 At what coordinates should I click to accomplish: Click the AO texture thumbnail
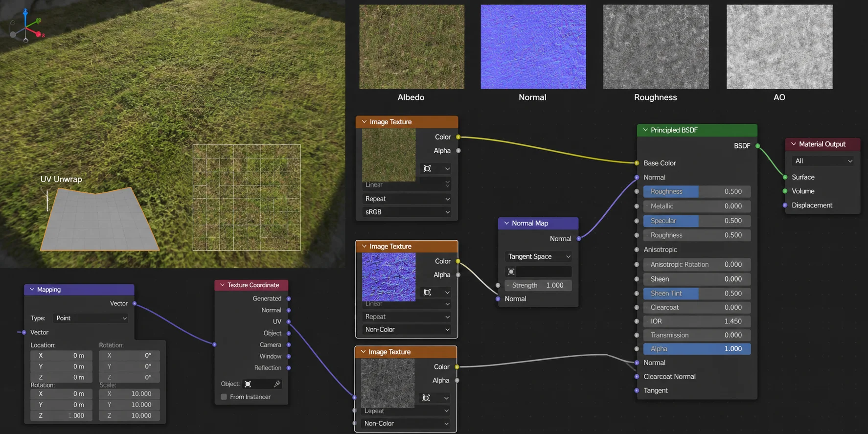pos(779,47)
